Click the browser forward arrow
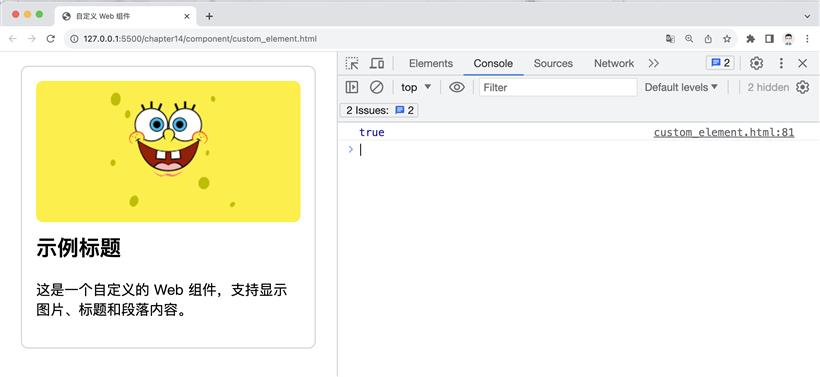Viewport: 820px width, 377px height. click(31, 39)
